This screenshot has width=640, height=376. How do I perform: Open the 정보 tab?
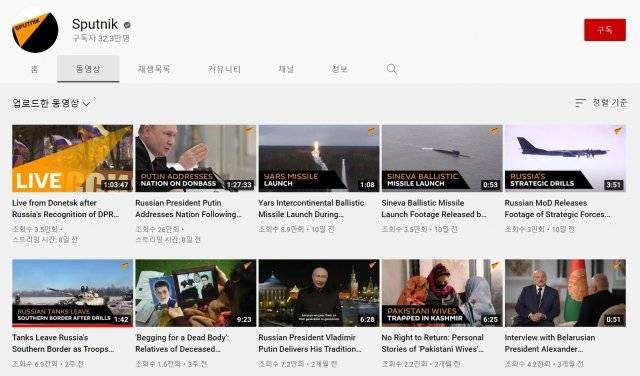[x=339, y=69]
